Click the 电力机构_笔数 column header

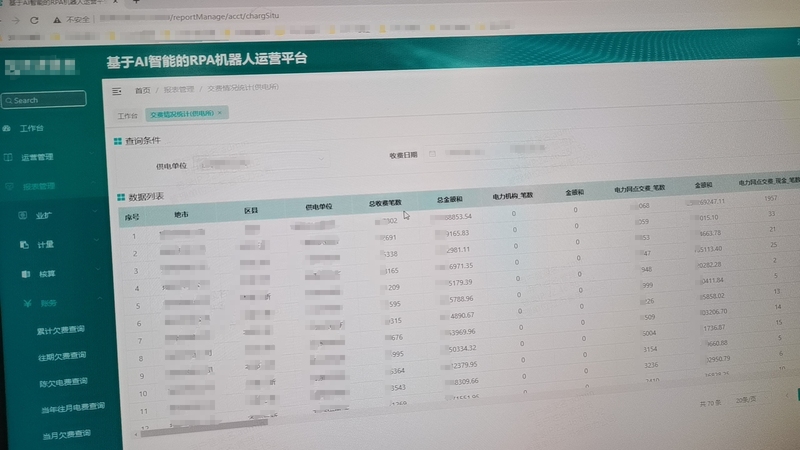pos(513,196)
